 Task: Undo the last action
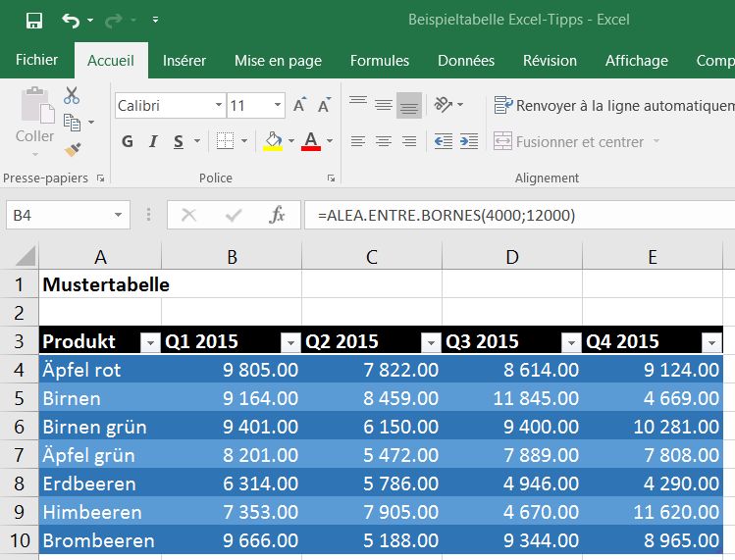pos(72,21)
